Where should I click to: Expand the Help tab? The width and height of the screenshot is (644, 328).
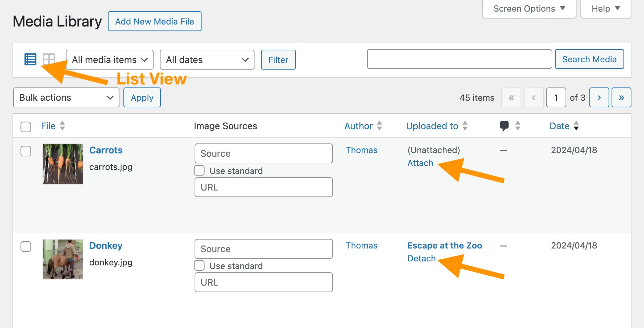click(x=605, y=9)
